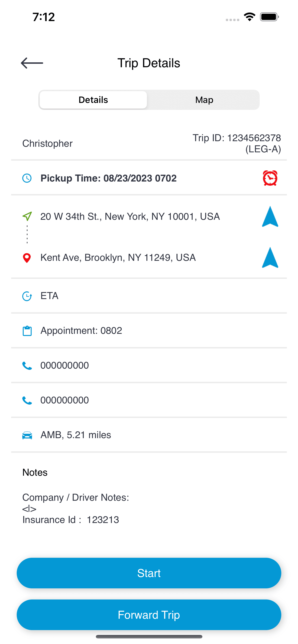Navigate to Kent Ave dropoff arrow
Image resolution: width=298 pixels, height=644 pixels.
pyautogui.click(x=270, y=258)
